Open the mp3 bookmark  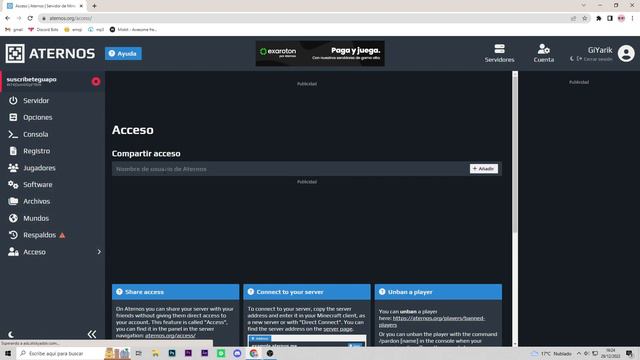tap(96, 29)
